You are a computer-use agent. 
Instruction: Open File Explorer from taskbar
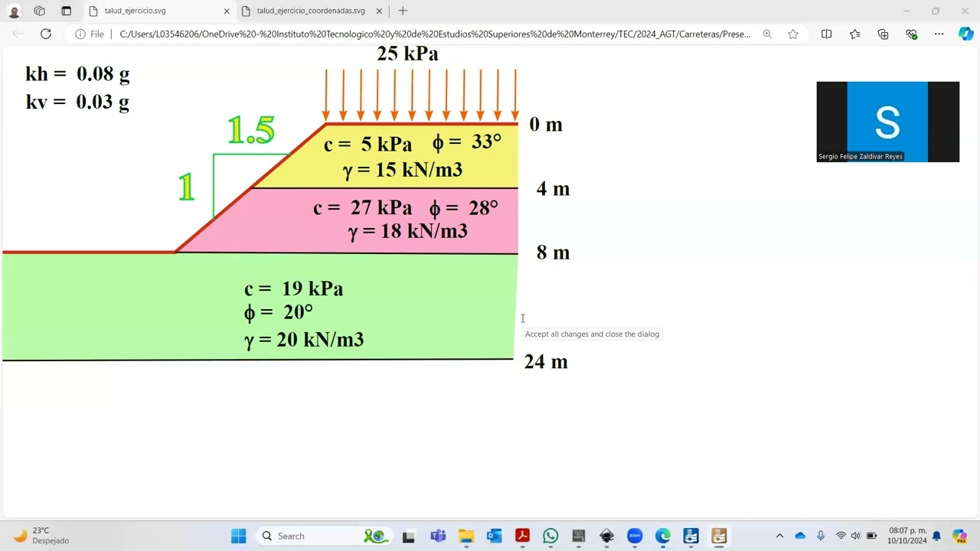point(466,536)
